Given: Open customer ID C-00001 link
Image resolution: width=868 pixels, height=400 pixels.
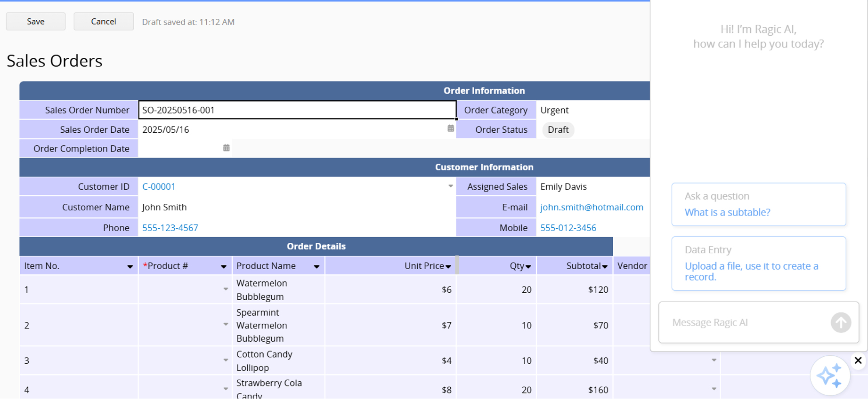Looking at the screenshot, I should tap(159, 187).
